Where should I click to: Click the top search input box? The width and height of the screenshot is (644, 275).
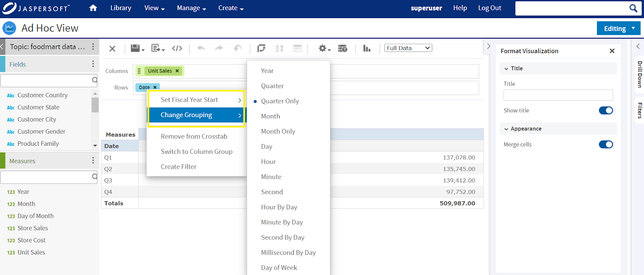click(x=572, y=8)
